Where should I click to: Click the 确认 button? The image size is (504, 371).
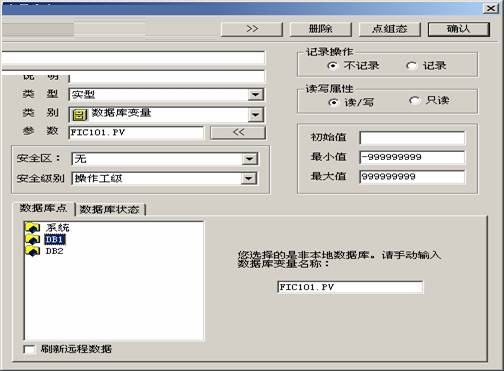[x=459, y=29]
